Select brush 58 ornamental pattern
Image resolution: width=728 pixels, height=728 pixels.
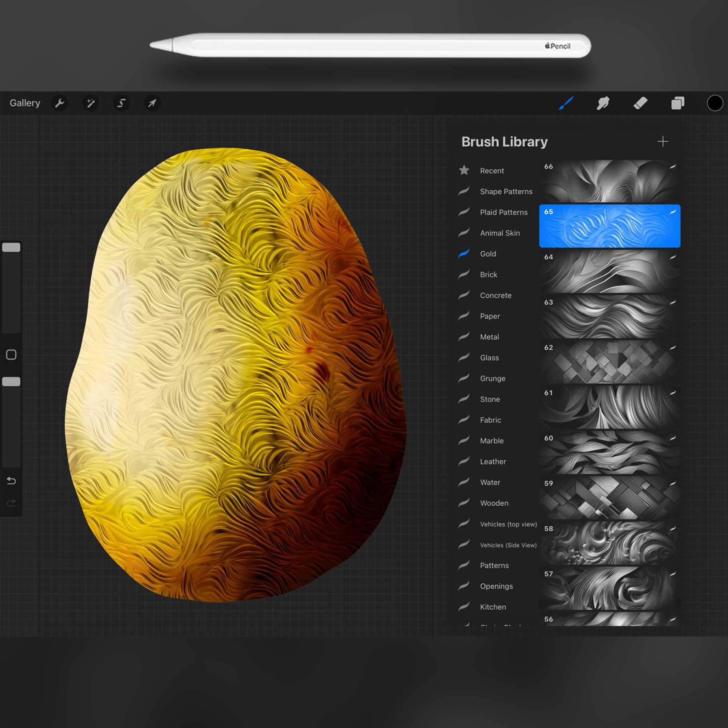click(609, 543)
